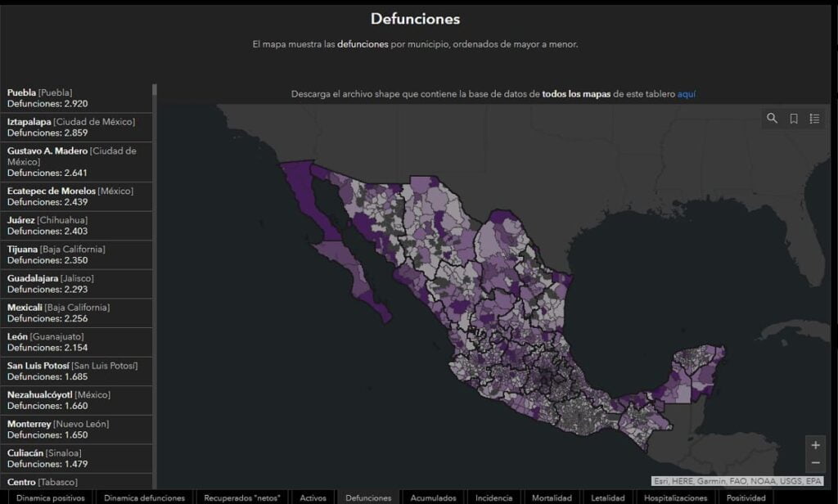Switch to the Hospitalizaciones tab
This screenshot has height=504, width=838.
(678, 497)
